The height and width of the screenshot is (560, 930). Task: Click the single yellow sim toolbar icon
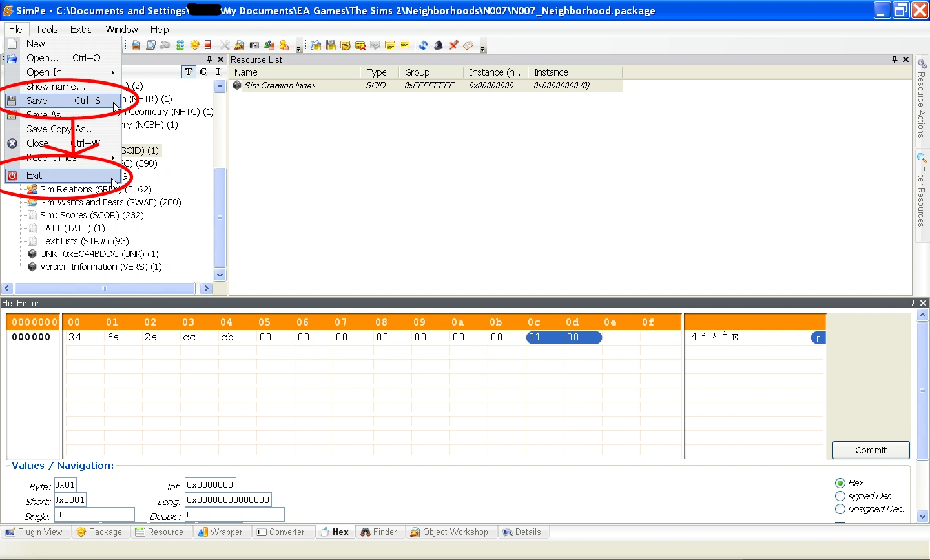tap(284, 45)
